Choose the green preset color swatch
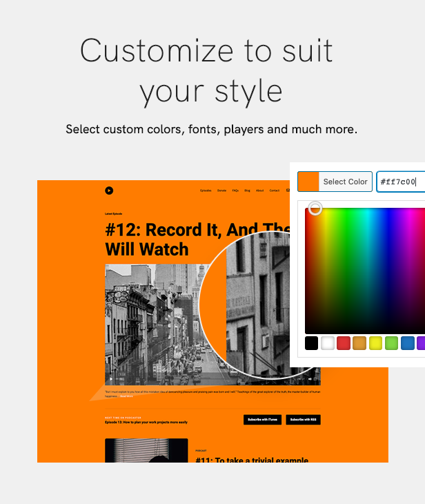425x504 pixels. coord(391,343)
